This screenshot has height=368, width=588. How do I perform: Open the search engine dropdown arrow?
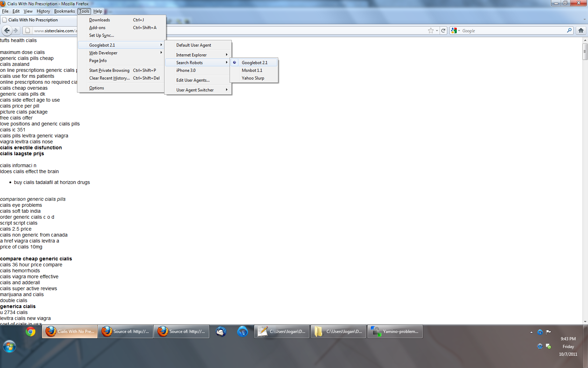click(x=459, y=30)
